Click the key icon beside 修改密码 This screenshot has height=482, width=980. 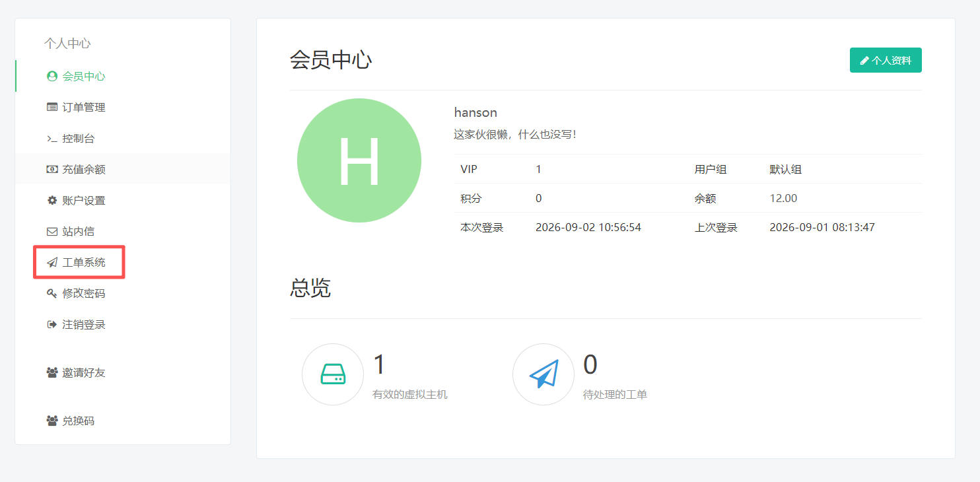[x=52, y=293]
